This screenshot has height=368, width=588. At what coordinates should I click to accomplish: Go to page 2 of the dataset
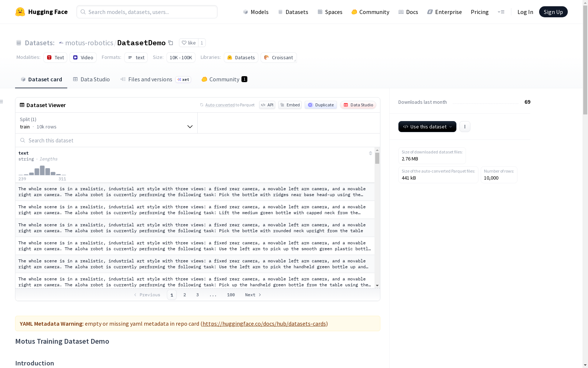(184, 295)
